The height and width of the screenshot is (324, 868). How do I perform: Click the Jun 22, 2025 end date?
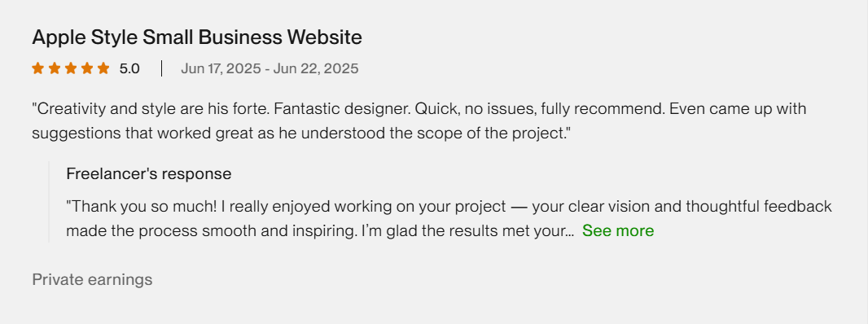click(x=316, y=68)
